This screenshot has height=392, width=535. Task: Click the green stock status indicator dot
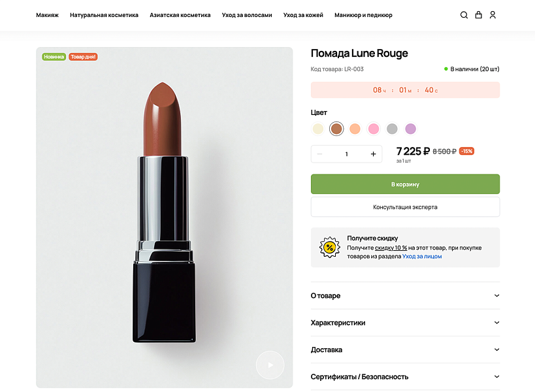pos(445,70)
